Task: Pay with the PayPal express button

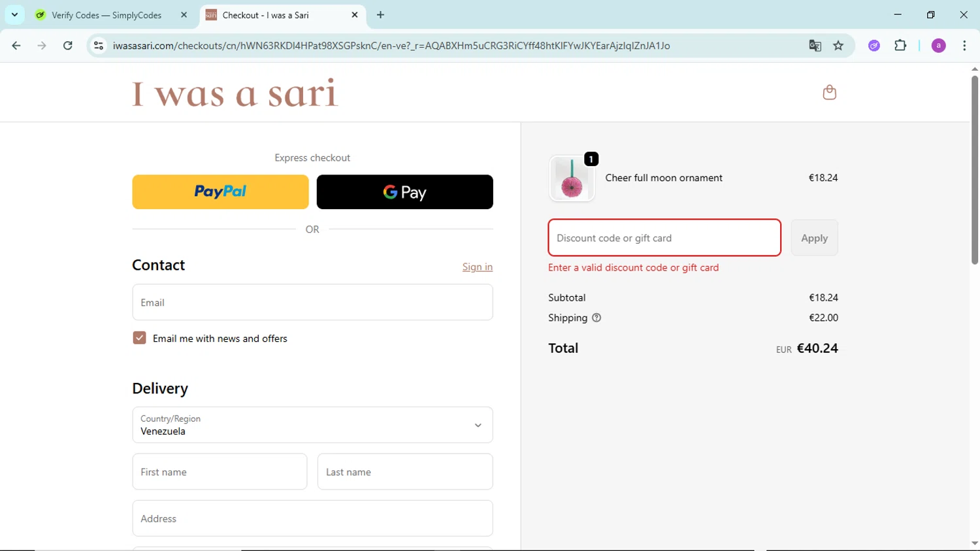Action: click(x=220, y=192)
